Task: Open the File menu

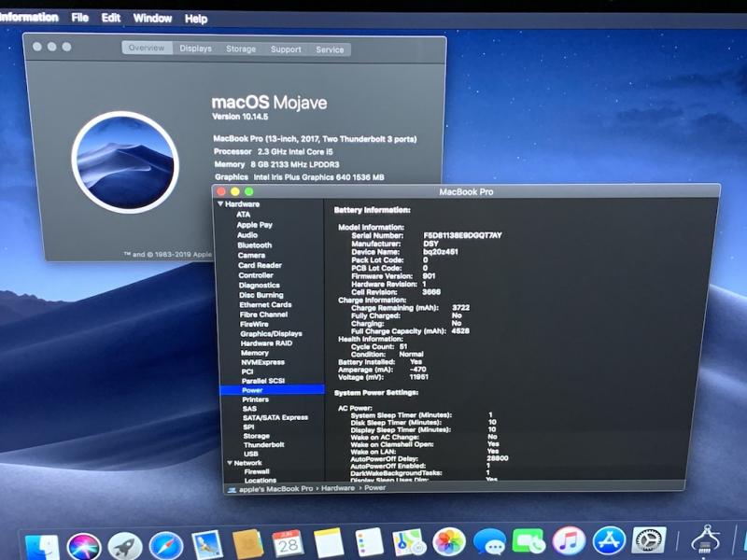Action: coord(80,18)
